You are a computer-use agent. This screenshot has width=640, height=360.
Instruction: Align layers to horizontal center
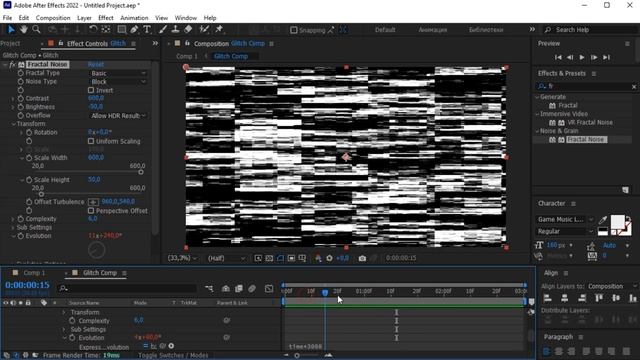(564, 298)
